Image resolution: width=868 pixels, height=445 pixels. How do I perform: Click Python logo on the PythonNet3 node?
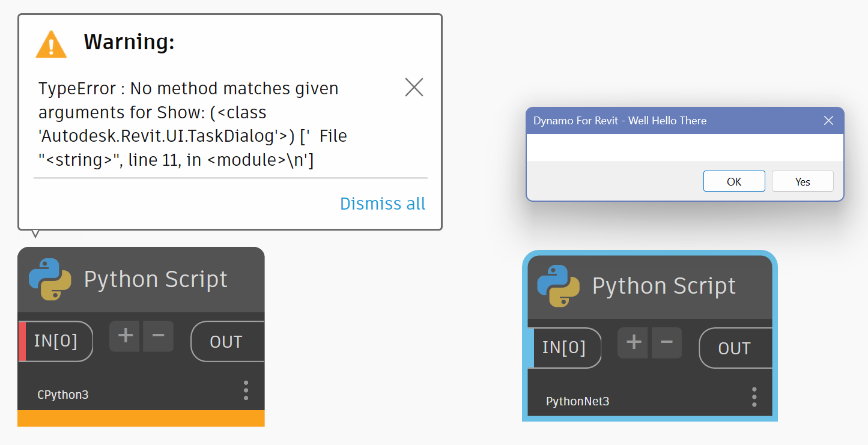click(558, 286)
